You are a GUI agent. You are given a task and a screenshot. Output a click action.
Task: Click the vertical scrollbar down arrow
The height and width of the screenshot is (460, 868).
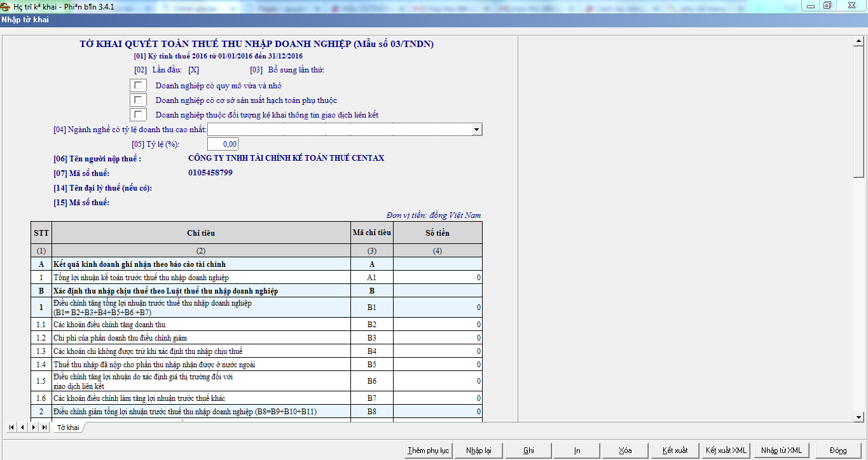[x=858, y=416]
